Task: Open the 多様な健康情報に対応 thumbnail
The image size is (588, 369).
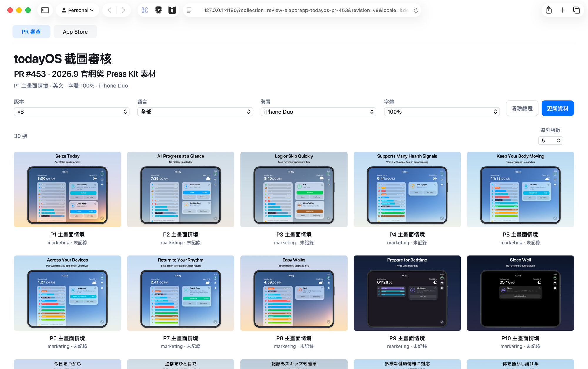Action: 407,364
